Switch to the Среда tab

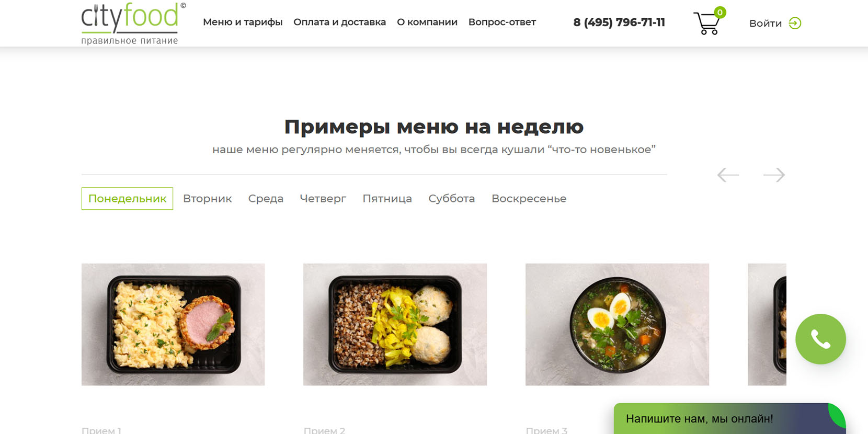pos(266,199)
